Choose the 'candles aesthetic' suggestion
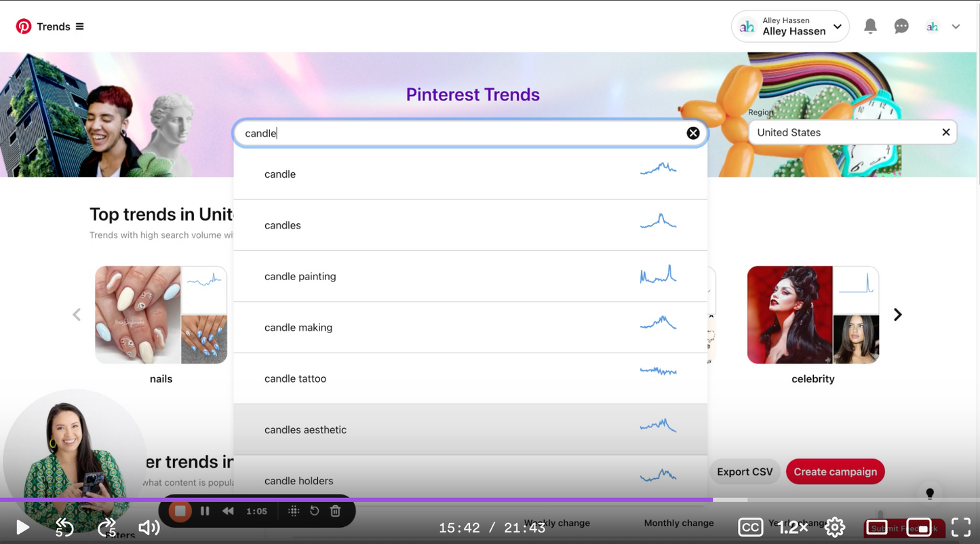980x544 pixels. coord(305,430)
